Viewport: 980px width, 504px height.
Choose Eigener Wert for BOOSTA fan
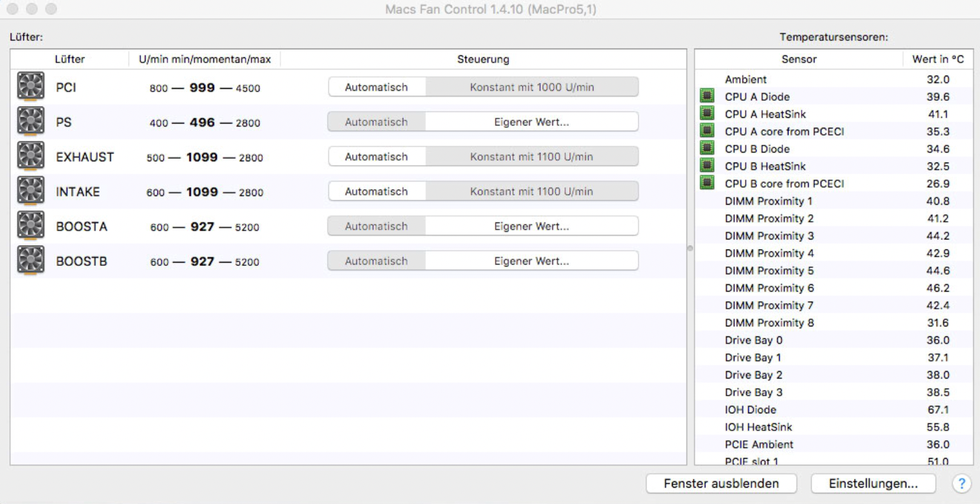(532, 226)
